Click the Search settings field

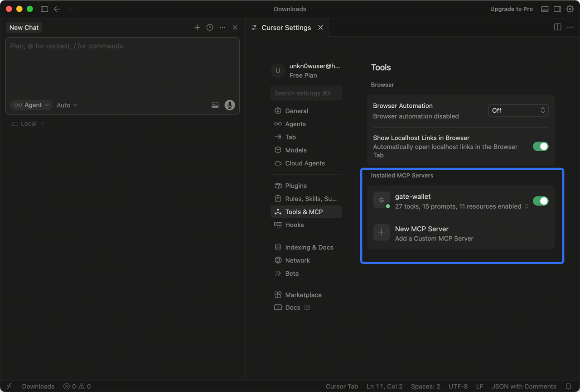306,93
